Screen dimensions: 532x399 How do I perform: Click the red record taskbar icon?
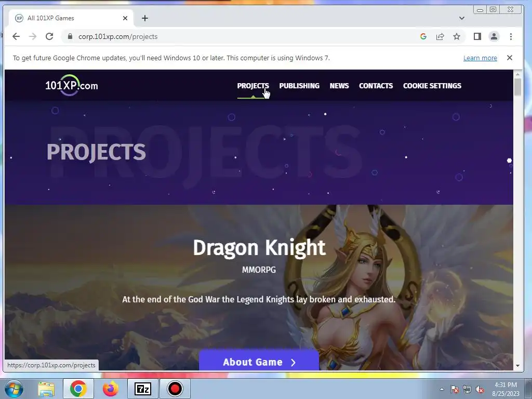pos(175,389)
